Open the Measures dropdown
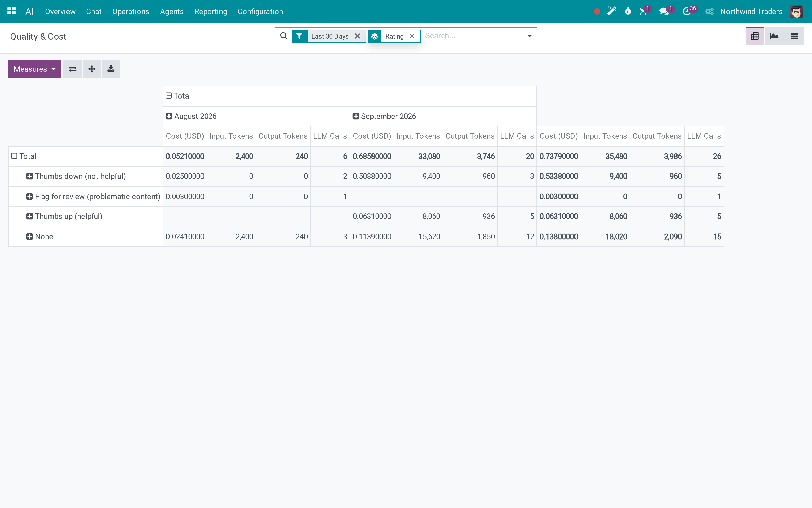812x508 pixels. tap(35, 69)
